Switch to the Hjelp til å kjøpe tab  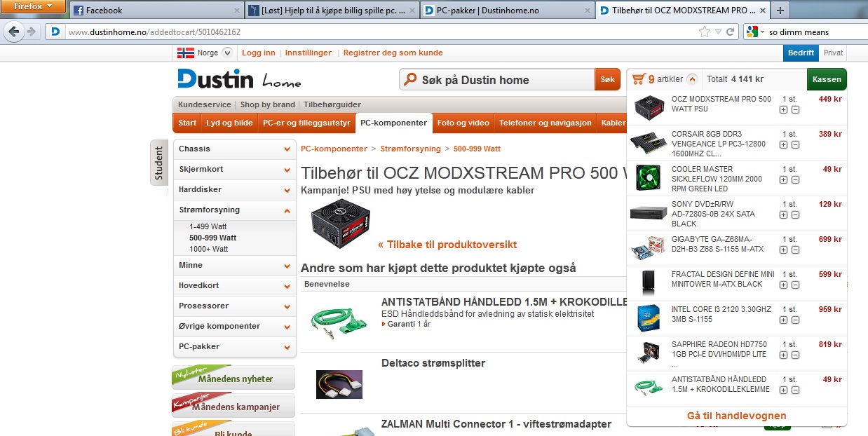click(332, 11)
